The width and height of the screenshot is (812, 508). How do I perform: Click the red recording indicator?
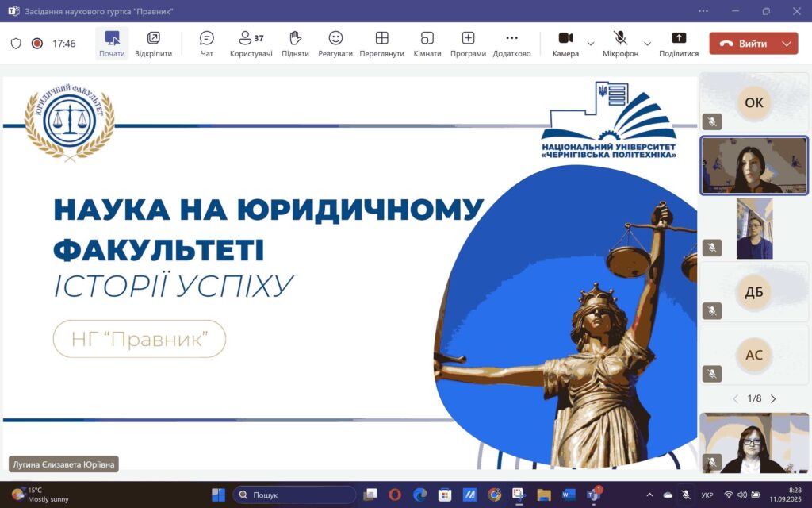(x=36, y=44)
